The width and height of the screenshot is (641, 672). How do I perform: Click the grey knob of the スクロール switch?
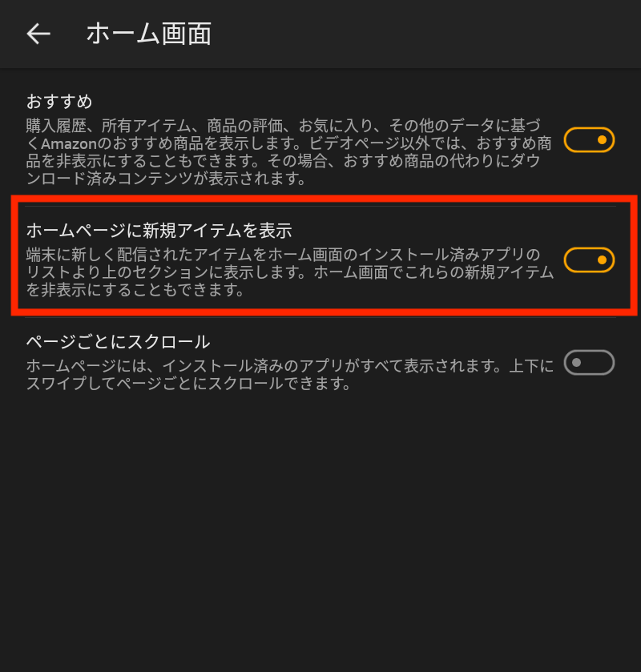click(576, 363)
